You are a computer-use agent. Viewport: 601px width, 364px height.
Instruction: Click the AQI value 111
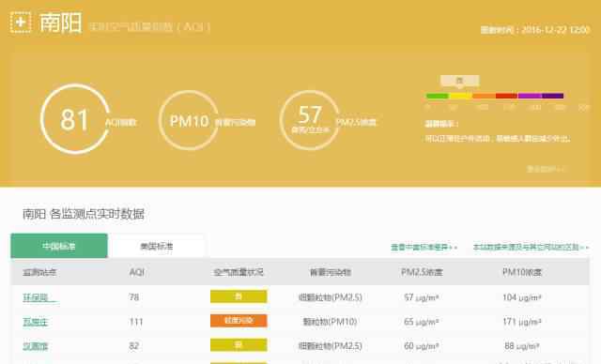(136, 322)
